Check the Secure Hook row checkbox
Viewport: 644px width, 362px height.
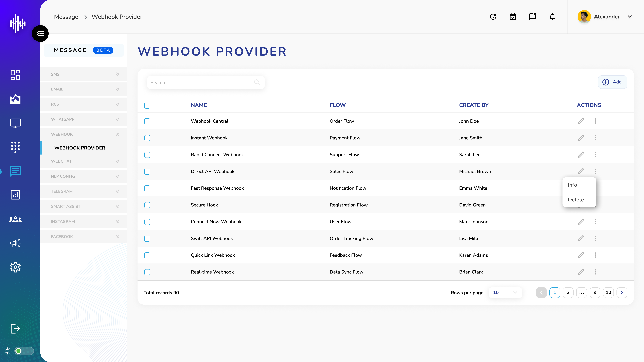pos(147,205)
